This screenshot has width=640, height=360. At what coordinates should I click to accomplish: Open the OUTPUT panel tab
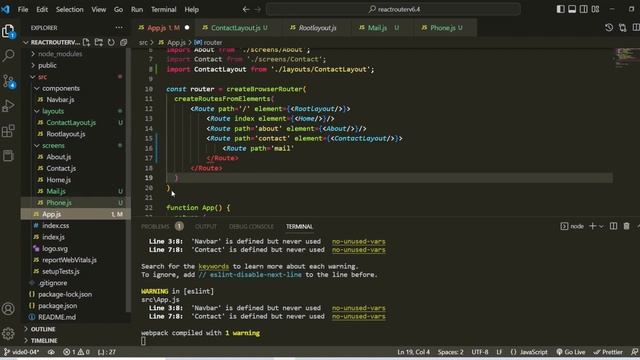point(206,227)
